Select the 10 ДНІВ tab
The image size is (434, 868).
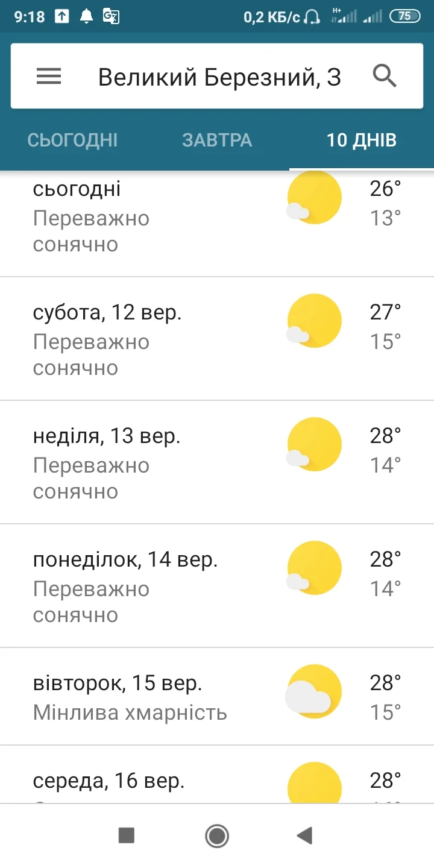[362, 140]
